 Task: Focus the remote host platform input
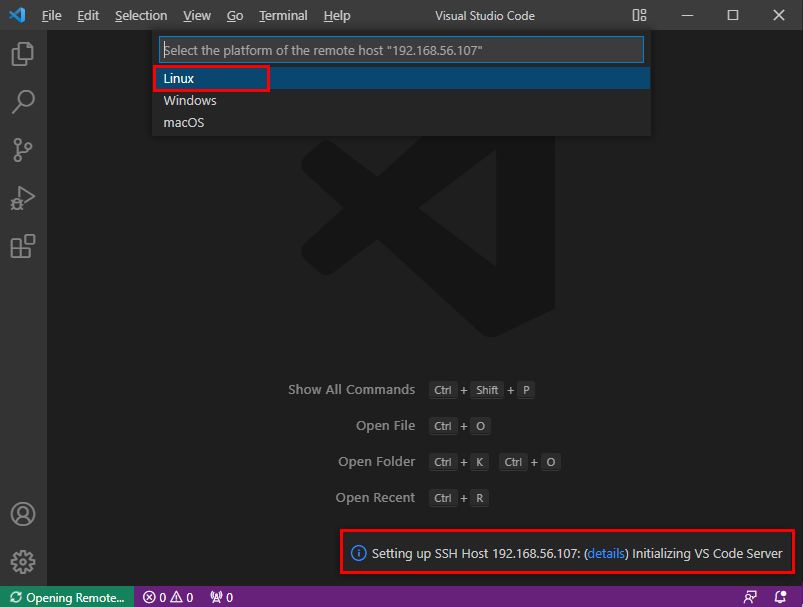click(402, 50)
